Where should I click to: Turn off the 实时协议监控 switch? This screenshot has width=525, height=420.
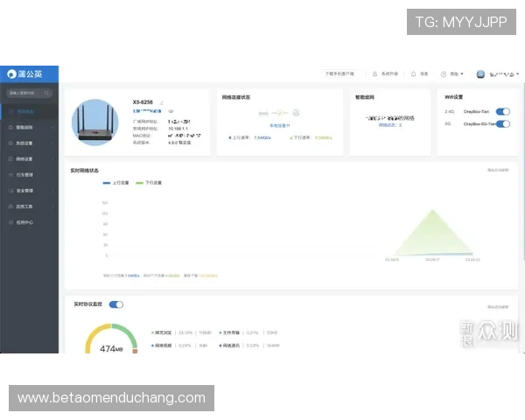[x=116, y=304]
